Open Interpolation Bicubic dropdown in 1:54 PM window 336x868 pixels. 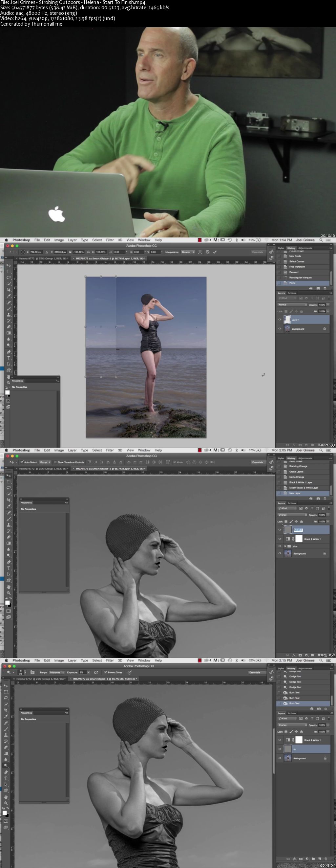pos(188,252)
